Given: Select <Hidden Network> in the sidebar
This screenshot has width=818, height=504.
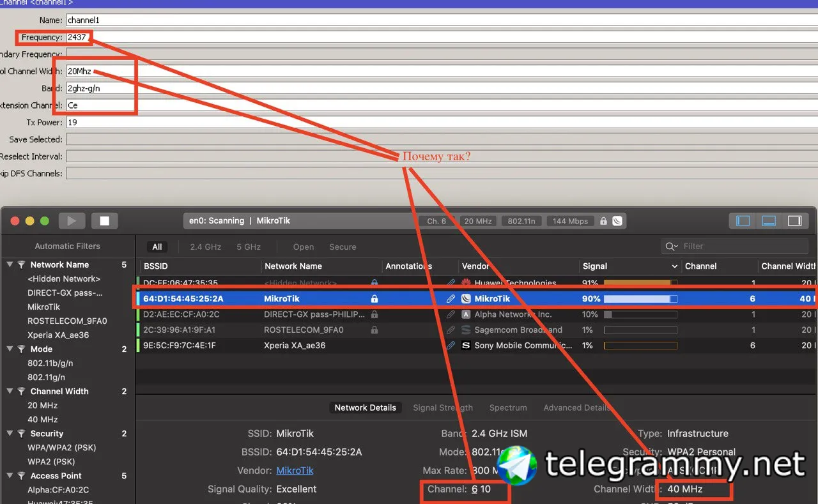Looking at the screenshot, I should tap(64, 279).
